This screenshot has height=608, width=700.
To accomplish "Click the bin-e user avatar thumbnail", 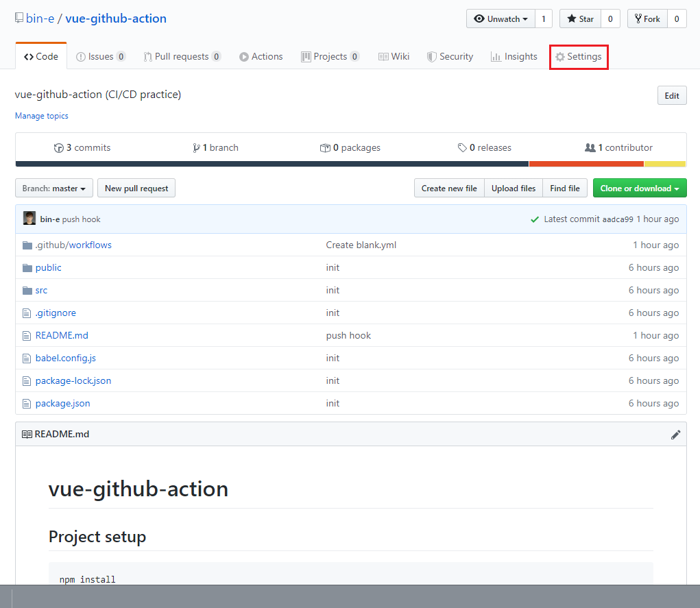I will 29,218.
